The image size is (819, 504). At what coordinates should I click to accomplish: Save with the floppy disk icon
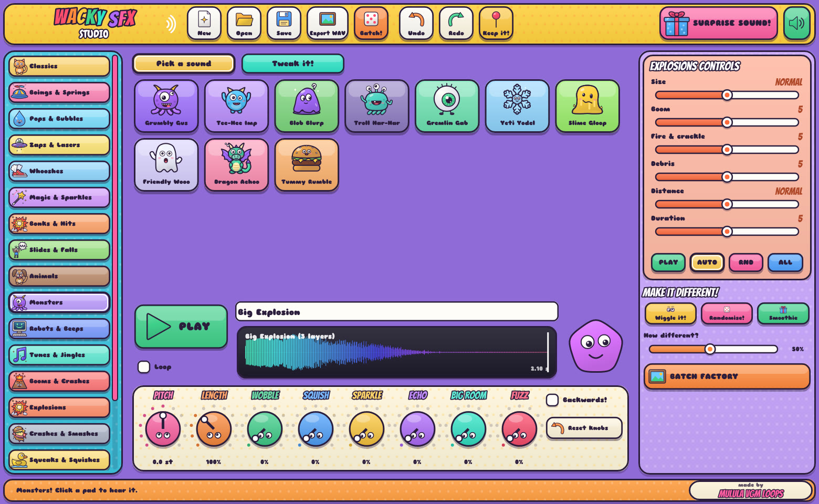pyautogui.click(x=284, y=24)
